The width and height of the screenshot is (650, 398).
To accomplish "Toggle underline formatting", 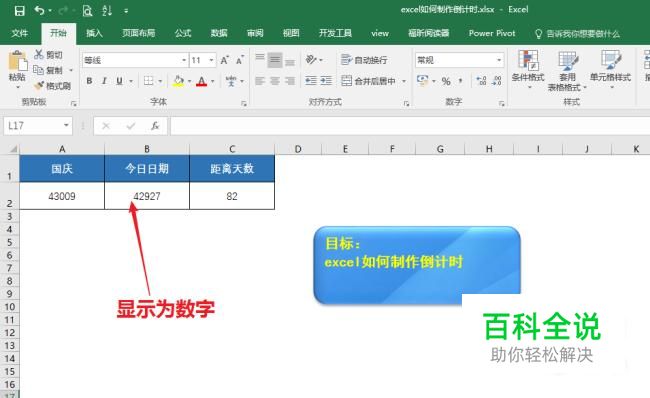I will pos(119,81).
